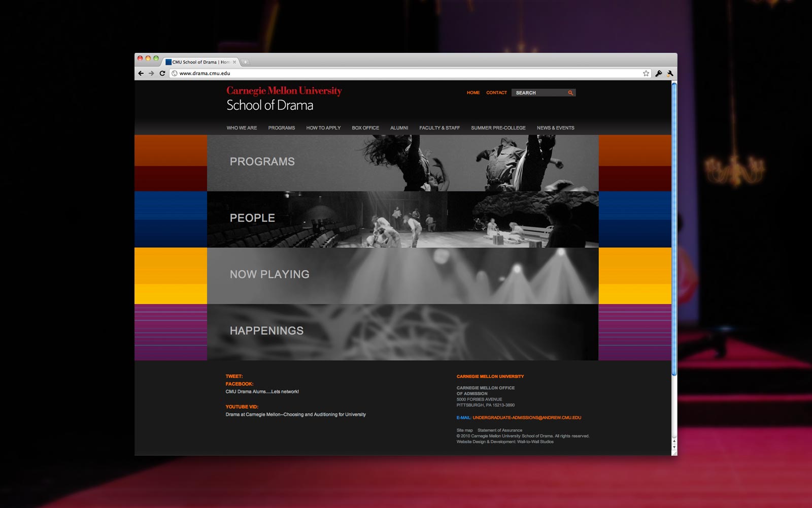Go forward with the browser forward arrow
812x508 pixels.
tap(151, 73)
